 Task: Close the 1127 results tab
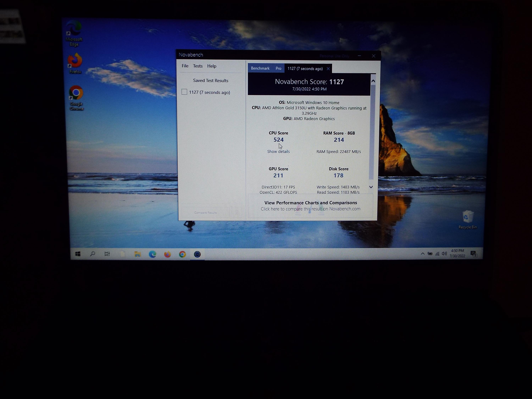(328, 69)
